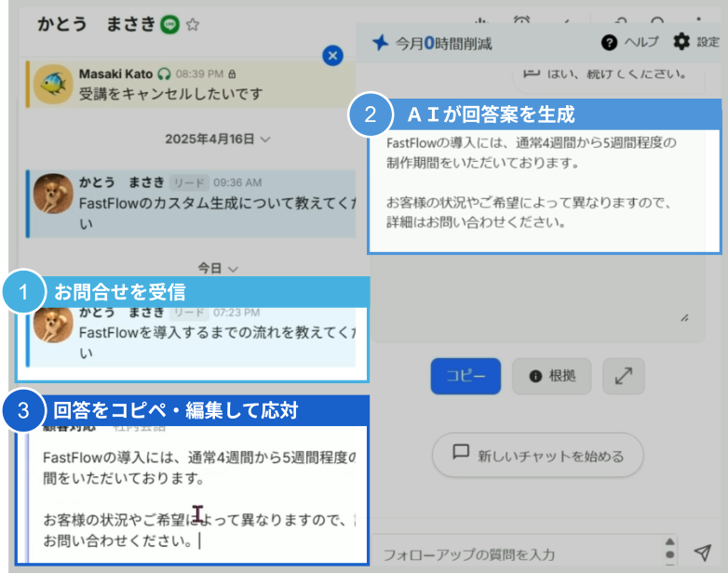Click the フォローアップの質問を入力 input field
This screenshot has width=728, height=573.
[x=517, y=554]
